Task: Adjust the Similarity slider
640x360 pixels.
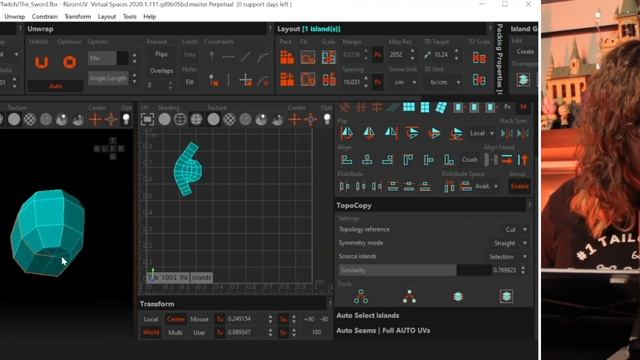Action: 415,270
